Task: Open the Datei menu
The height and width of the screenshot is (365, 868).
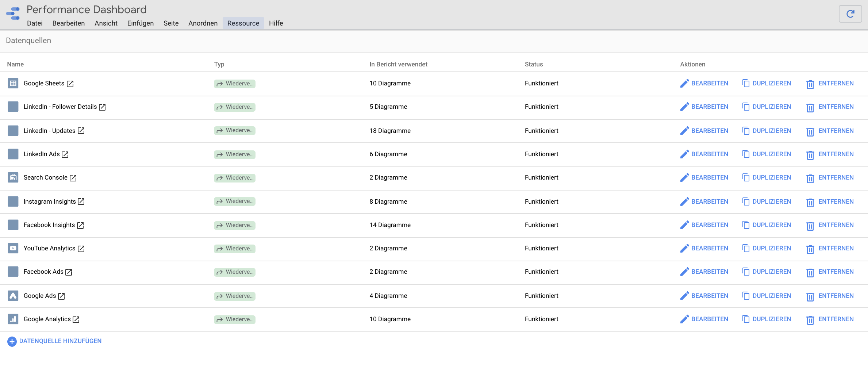Action: [x=35, y=23]
